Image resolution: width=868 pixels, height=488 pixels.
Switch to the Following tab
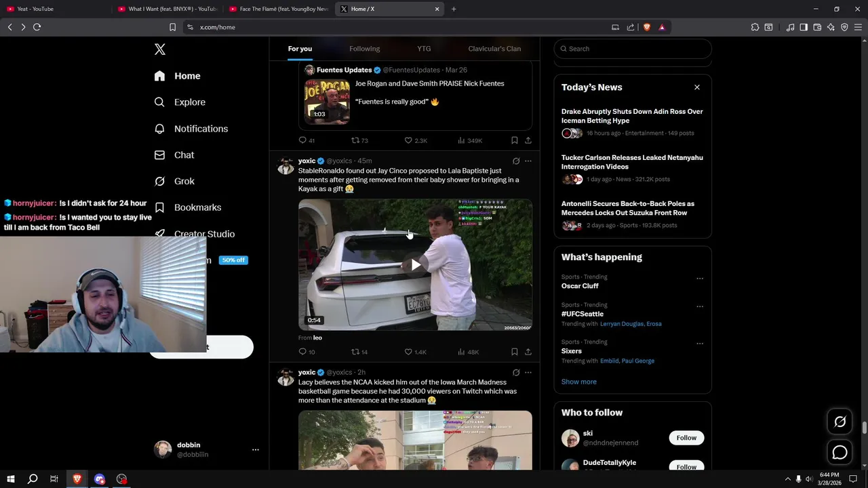tap(364, 49)
